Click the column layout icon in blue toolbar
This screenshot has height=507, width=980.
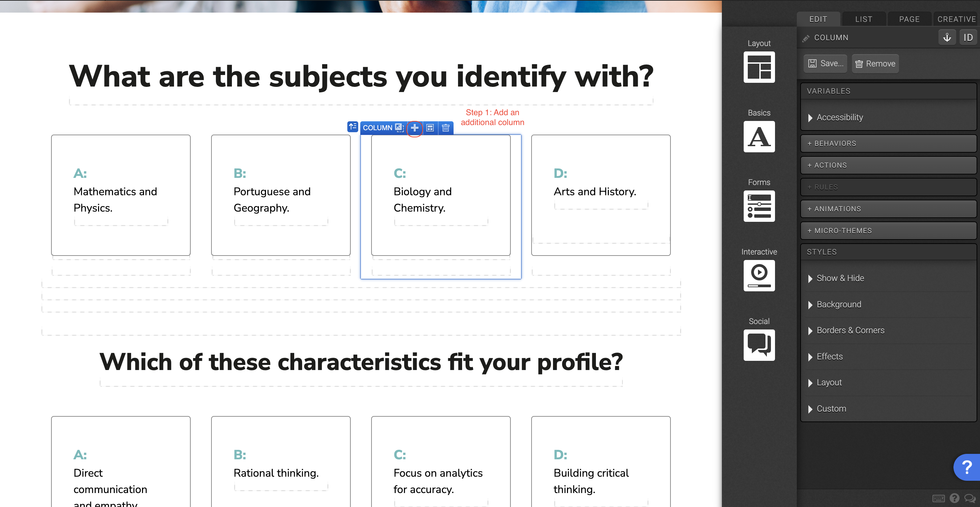point(430,128)
